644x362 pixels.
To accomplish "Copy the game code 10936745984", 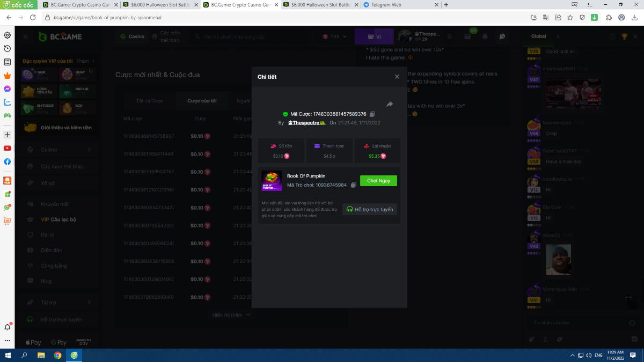I will click(353, 185).
